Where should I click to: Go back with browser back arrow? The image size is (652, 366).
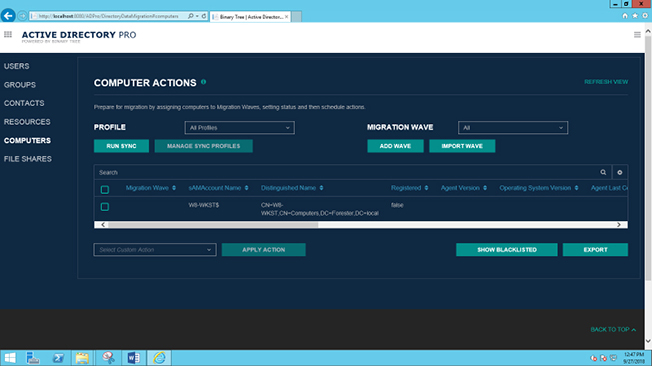tap(8, 16)
